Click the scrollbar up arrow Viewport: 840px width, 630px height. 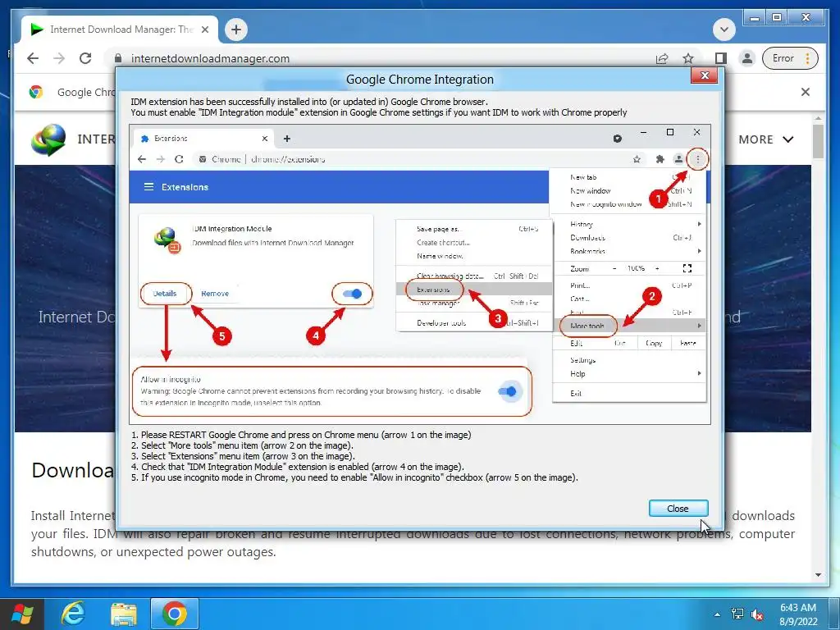click(818, 118)
